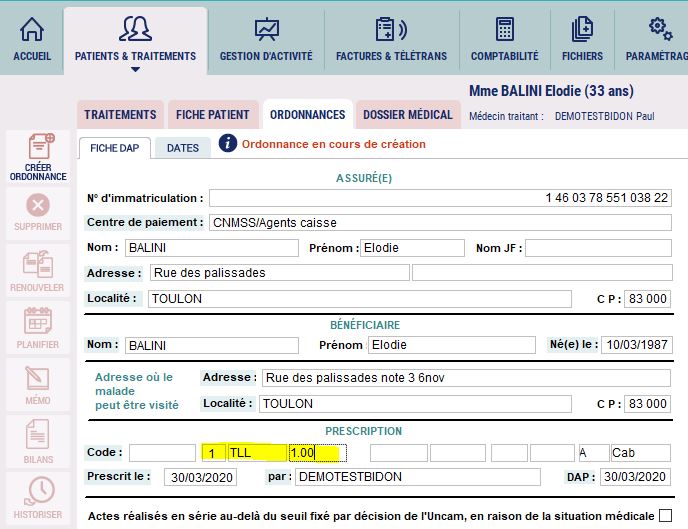688x529 pixels.
Task: Click the second empty Adresse line field
Action: tap(542, 272)
